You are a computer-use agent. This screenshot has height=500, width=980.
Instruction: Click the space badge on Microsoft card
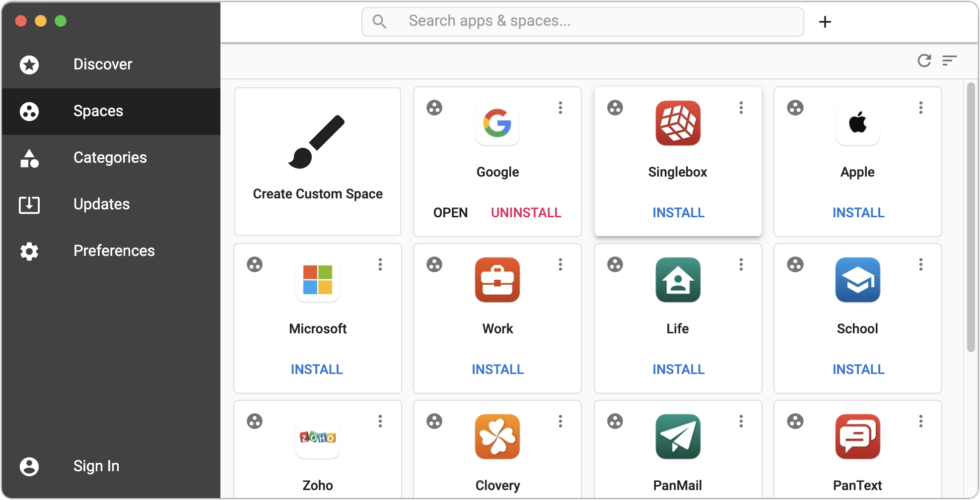(255, 264)
